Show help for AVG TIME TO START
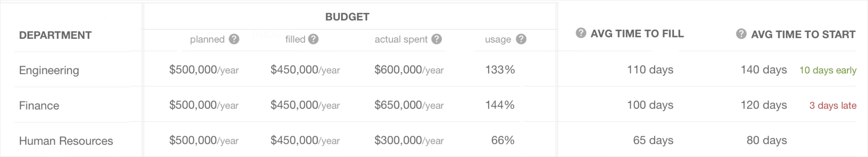The width and height of the screenshot is (868, 157). point(741,34)
